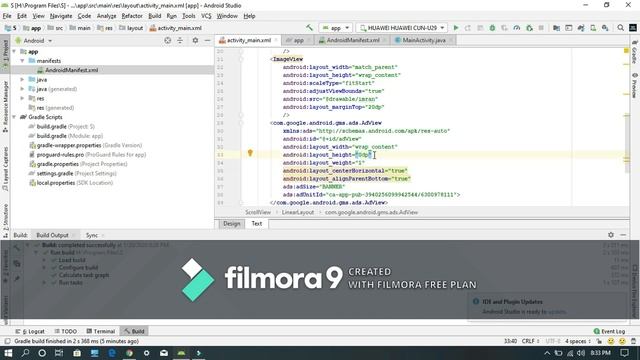
Task: Switch to AndroidManifest.xml editor tab
Action: (353, 40)
